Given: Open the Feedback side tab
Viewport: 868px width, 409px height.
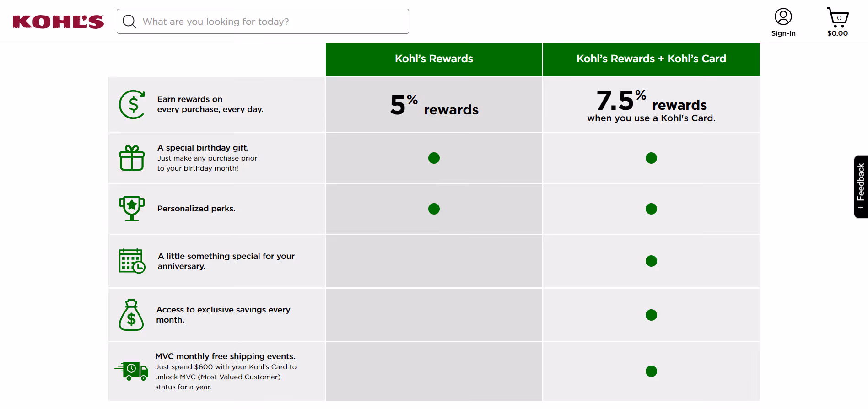Looking at the screenshot, I should 861,187.
